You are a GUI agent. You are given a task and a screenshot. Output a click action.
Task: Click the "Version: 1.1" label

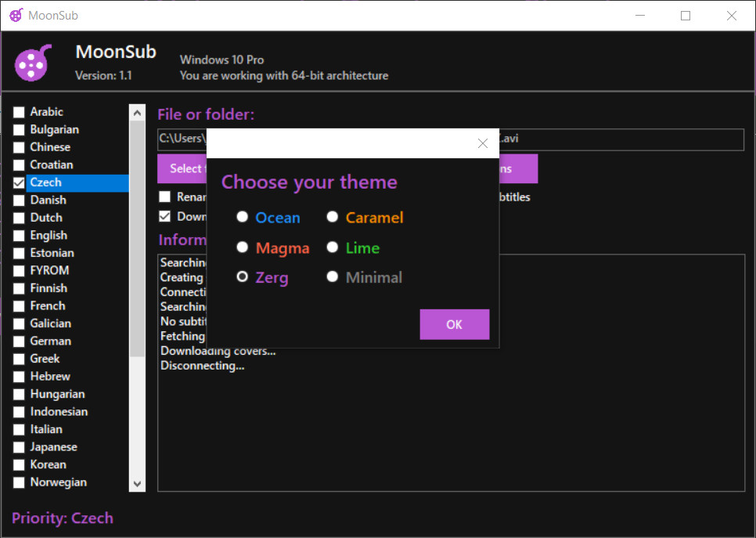click(103, 76)
